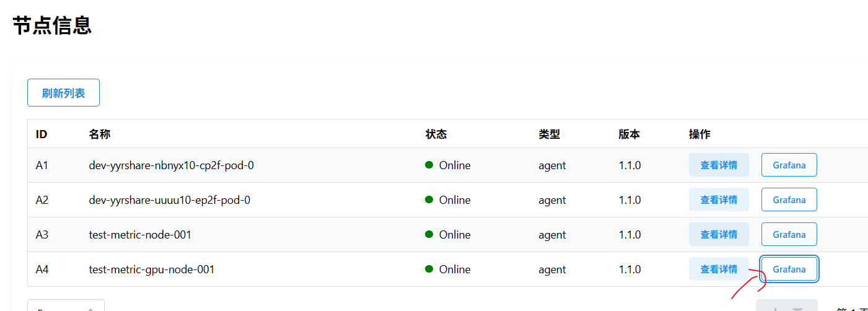Viewport: 868px width, 311px height.
Task: Click the 版本 column header
Action: click(629, 134)
